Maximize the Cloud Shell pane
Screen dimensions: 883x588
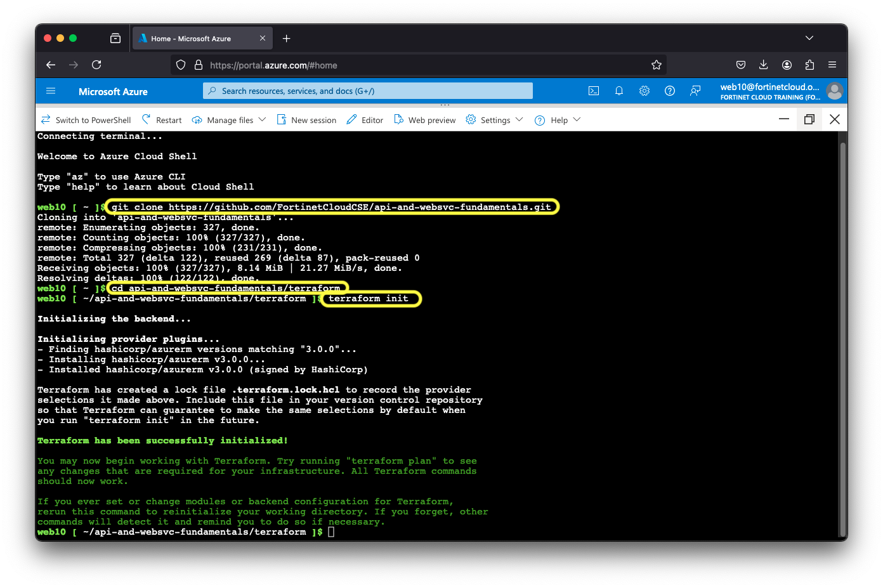click(809, 119)
